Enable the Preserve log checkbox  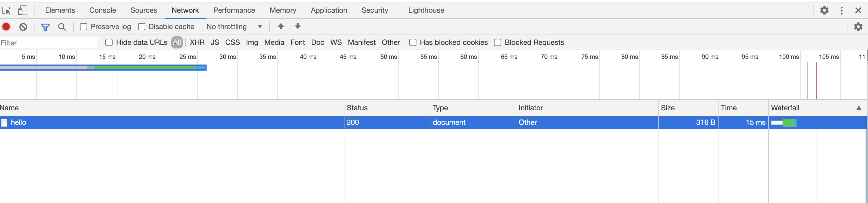pyautogui.click(x=84, y=27)
